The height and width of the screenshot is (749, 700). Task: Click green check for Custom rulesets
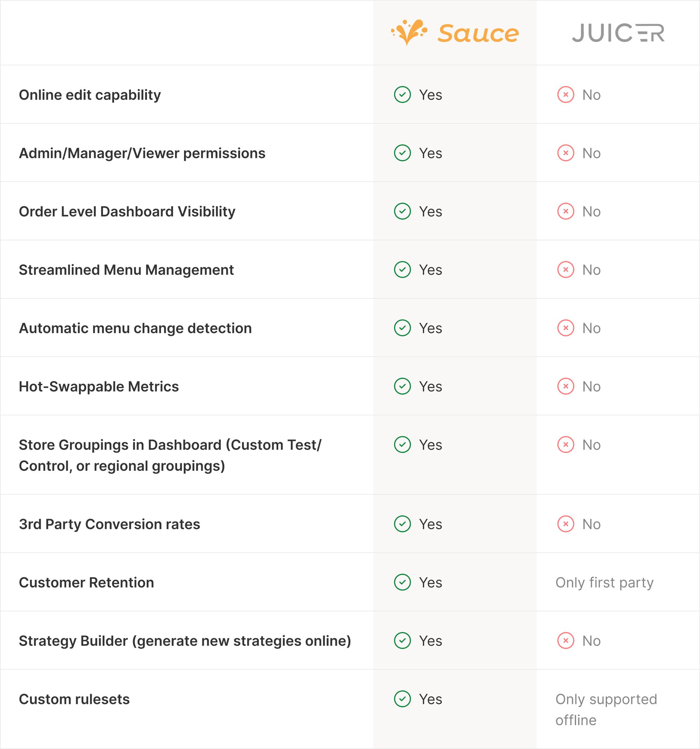tap(402, 699)
